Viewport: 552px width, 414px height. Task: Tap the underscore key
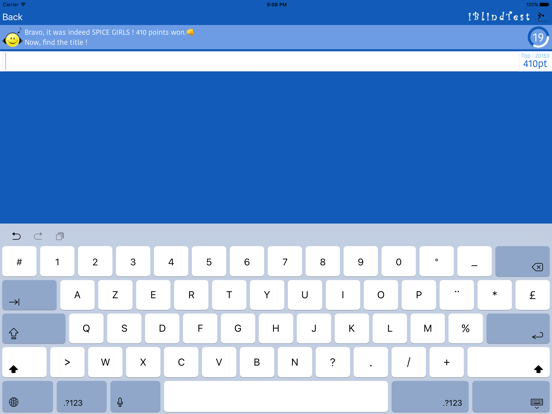click(x=475, y=261)
